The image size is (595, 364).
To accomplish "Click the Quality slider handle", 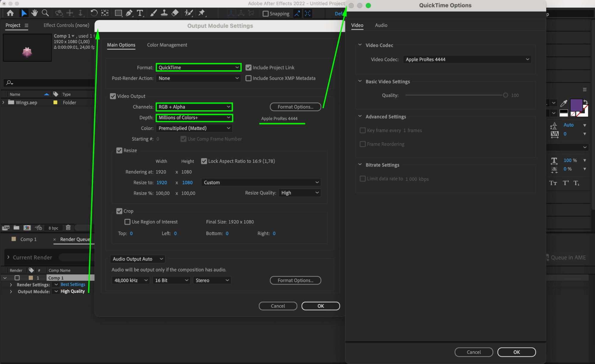I will tap(505, 95).
